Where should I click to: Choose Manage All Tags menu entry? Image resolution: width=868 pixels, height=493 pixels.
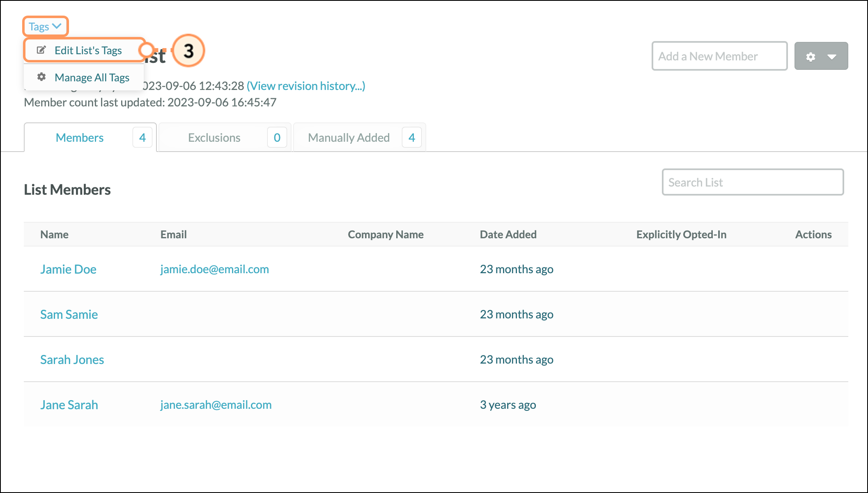(92, 78)
